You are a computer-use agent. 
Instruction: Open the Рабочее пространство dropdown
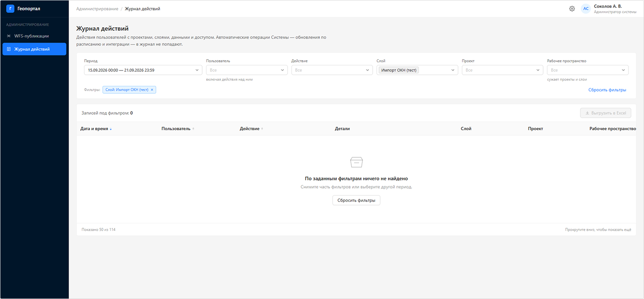pyautogui.click(x=588, y=70)
